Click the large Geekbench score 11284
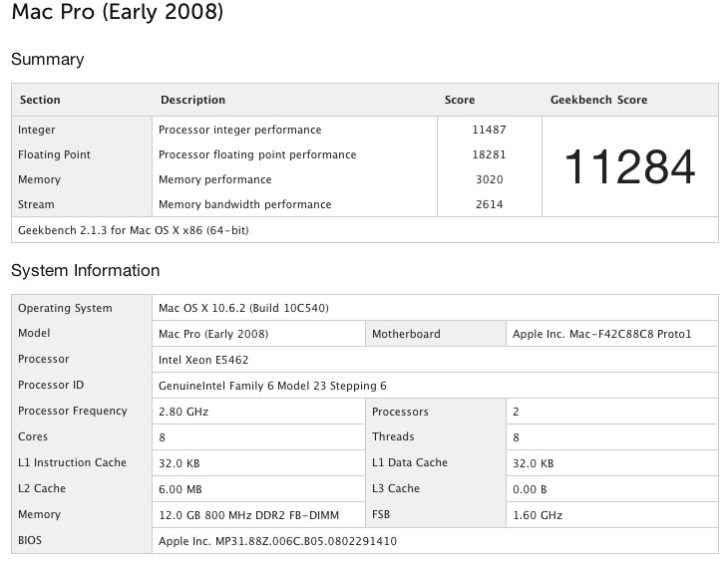The image size is (728, 562). click(x=629, y=166)
